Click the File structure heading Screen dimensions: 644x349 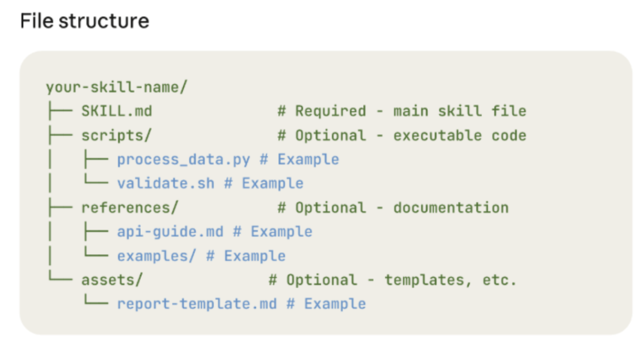pos(84,21)
